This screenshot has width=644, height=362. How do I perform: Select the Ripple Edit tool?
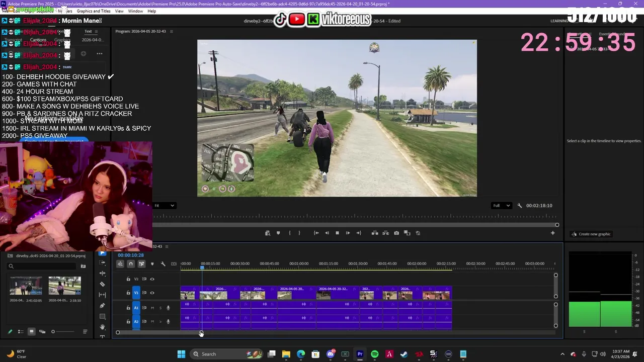(x=102, y=274)
